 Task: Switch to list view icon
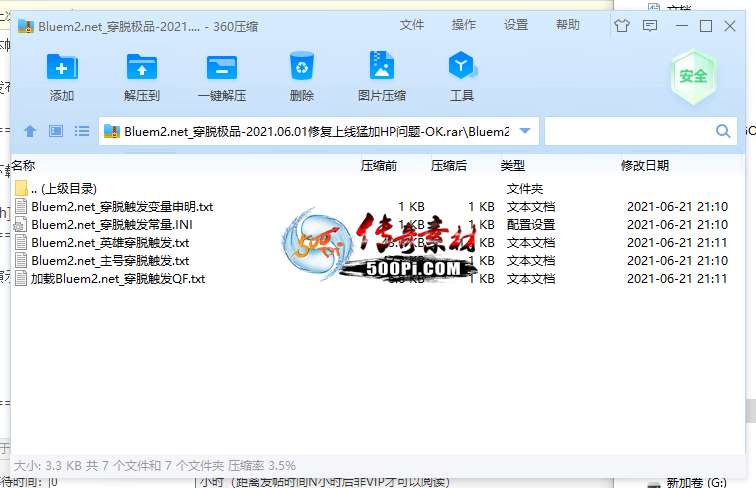(82, 131)
